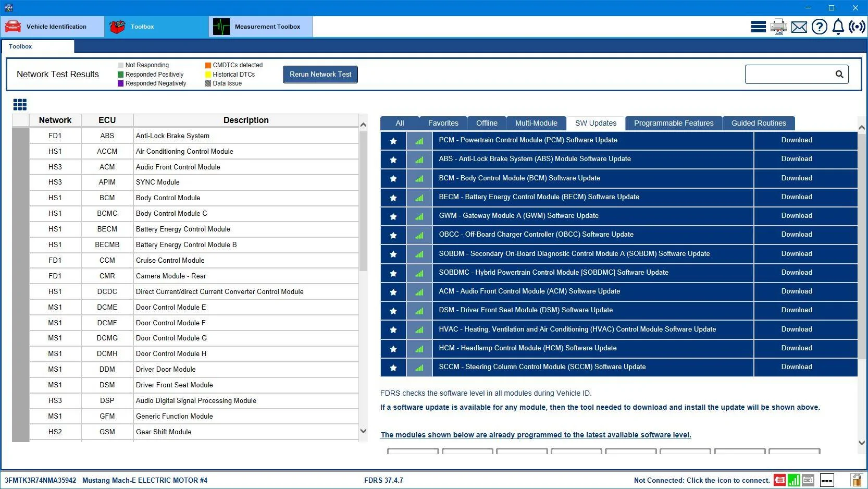868x489 pixels.
Task: Select the Battery Energy Control Module B row
Action: point(194,244)
